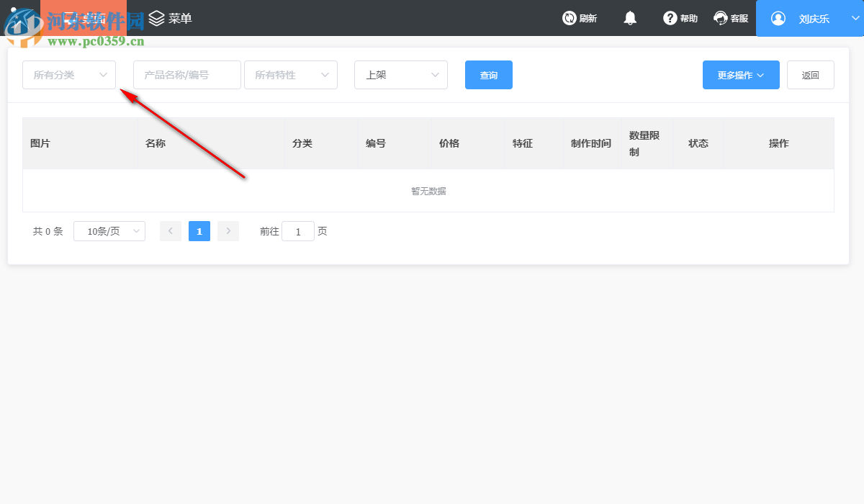Screen dimensions: 864x504
Task: Change page size via 10条/页 selector
Action: [x=109, y=230]
